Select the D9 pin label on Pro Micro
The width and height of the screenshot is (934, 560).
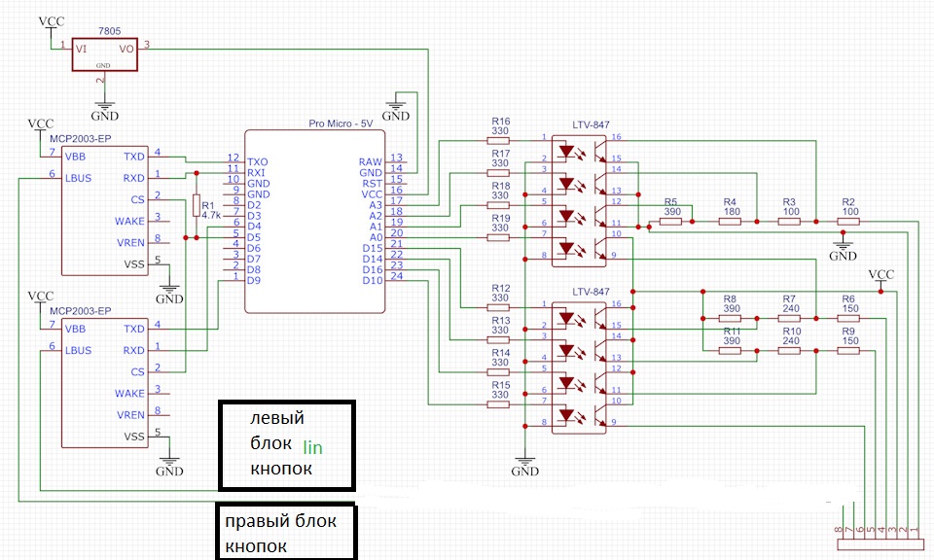(254, 280)
